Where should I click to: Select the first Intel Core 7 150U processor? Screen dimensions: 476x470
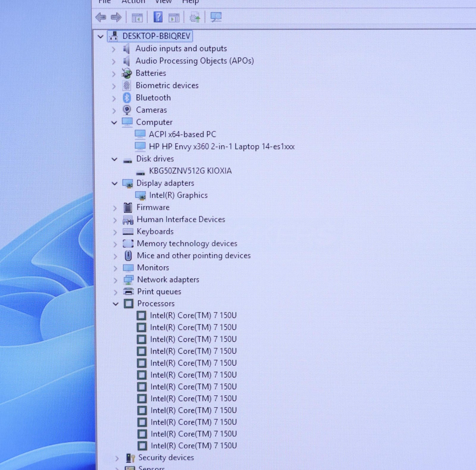coord(193,316)
